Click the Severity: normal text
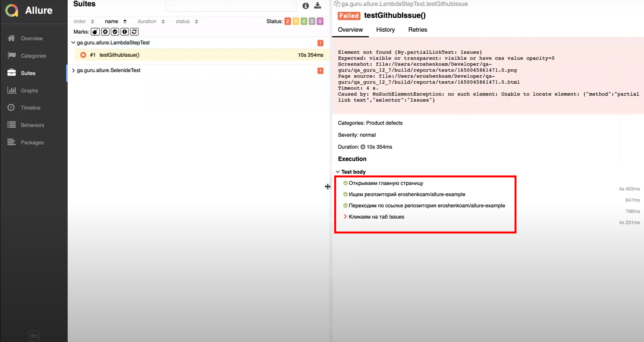The height and width of the screenshot is (342, 644). coord(357,135)
